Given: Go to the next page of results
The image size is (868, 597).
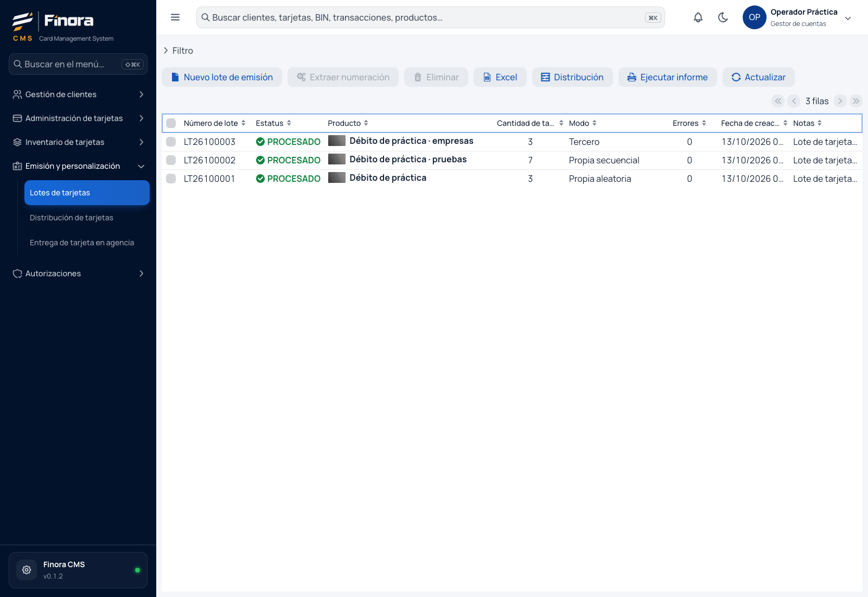Looking at the screenshot, I should click(840, 101).
